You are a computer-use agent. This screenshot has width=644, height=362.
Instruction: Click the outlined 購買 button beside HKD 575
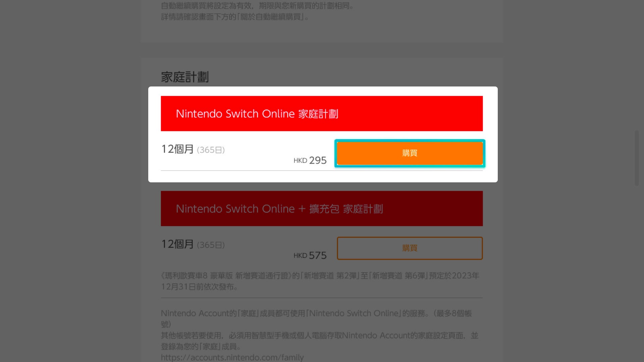tap(410, 248)
